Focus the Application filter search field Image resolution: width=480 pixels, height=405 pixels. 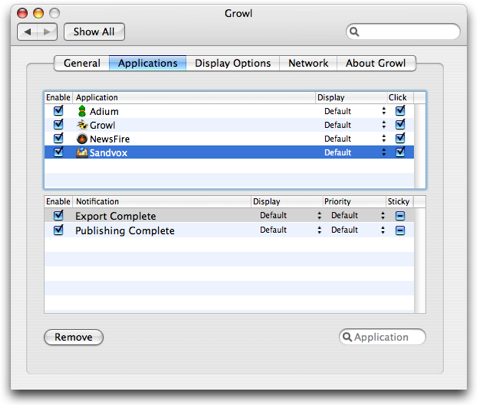tap(382, 337)
